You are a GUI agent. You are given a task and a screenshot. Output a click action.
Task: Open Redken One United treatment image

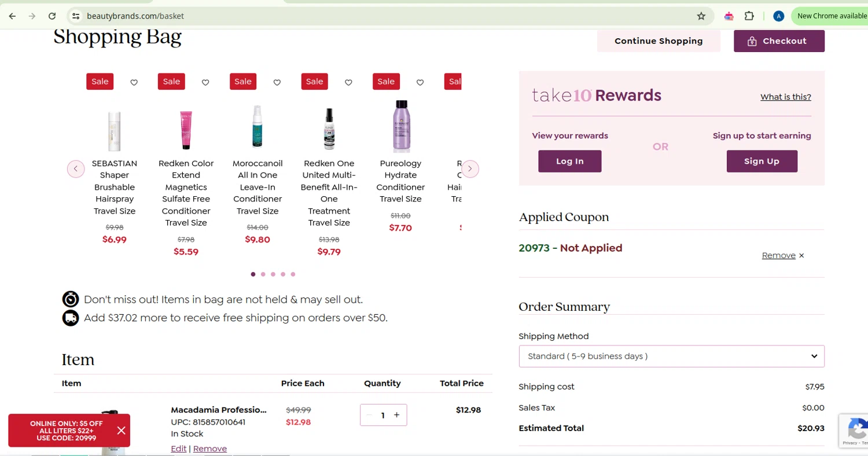(x=329, y=128)
